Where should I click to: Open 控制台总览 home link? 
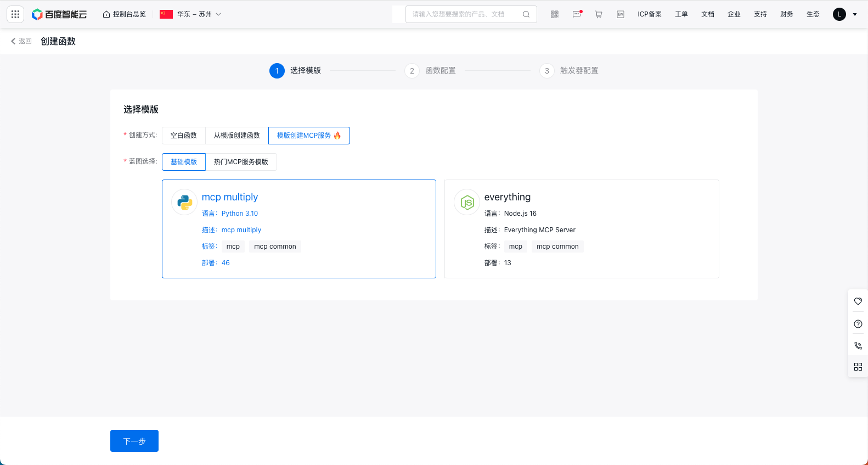tap(124, 14)
